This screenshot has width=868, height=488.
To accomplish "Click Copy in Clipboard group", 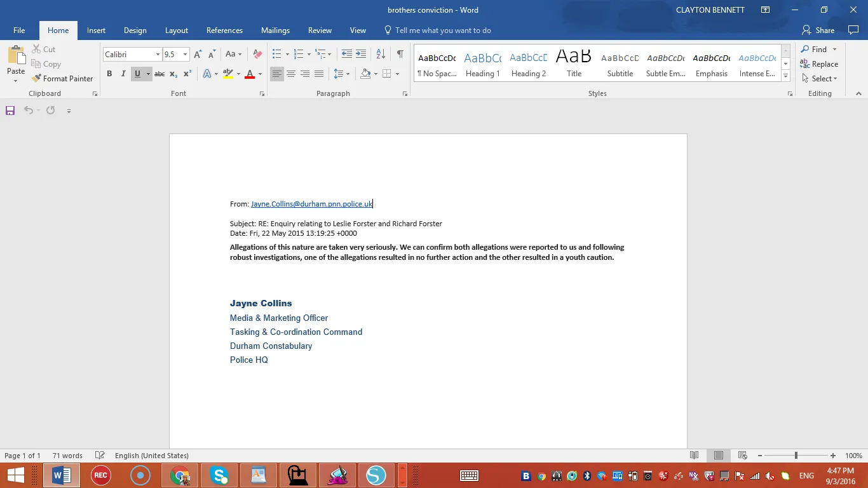I will pos(46,64).
